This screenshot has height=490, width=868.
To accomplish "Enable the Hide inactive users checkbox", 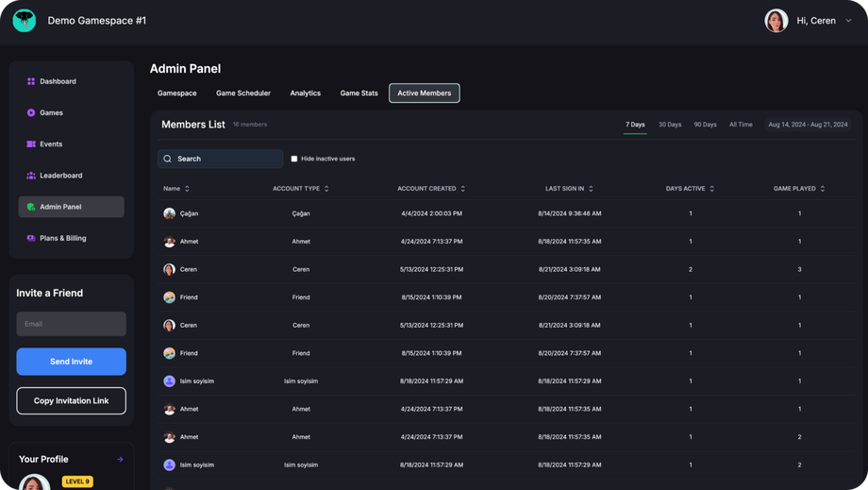I will pos(294,159).
